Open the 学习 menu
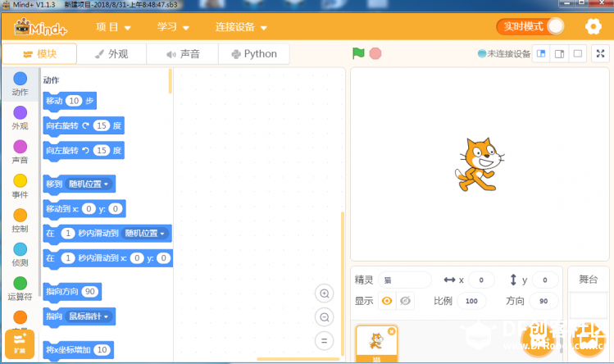Screen dimensions: 614x364 [173, 27]
